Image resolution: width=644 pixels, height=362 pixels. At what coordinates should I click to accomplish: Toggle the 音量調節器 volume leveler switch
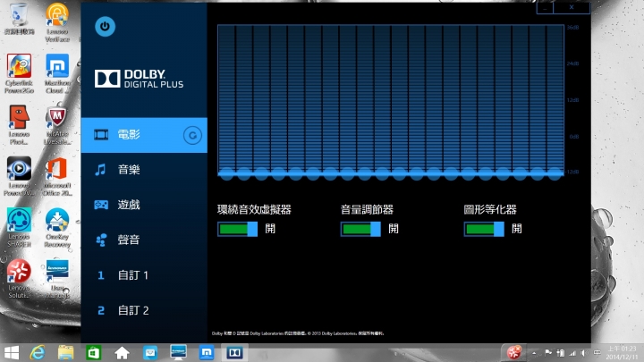(360, 229)
